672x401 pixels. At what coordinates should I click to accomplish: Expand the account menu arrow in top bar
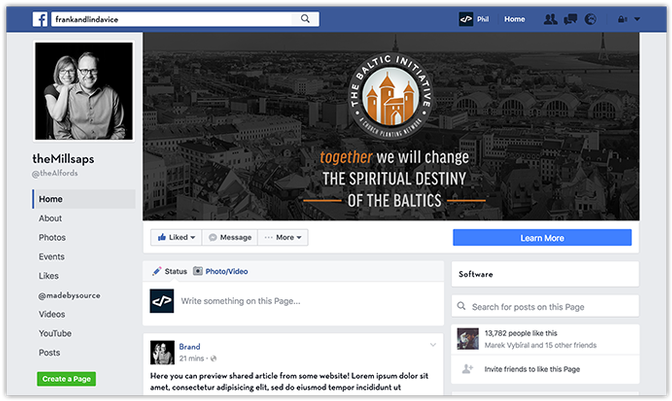(x=637, y=19)
